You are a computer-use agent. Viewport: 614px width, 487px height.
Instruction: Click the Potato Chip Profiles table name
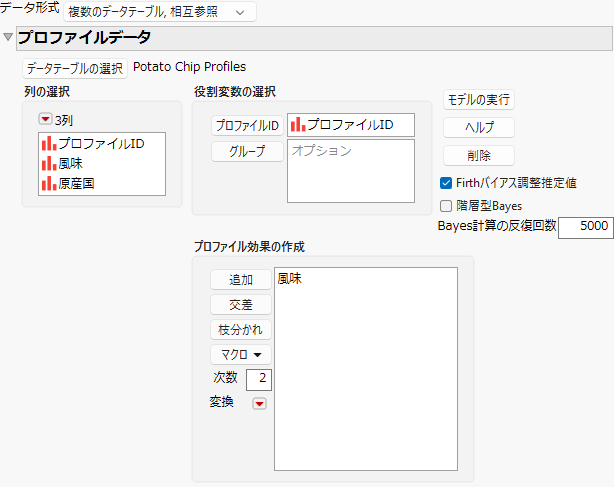click(x=190, y=67)
